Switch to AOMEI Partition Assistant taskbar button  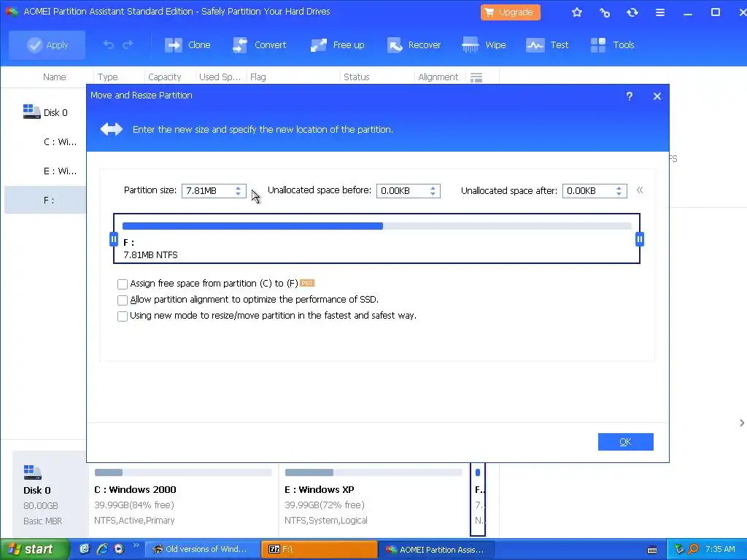click(437, 550)
